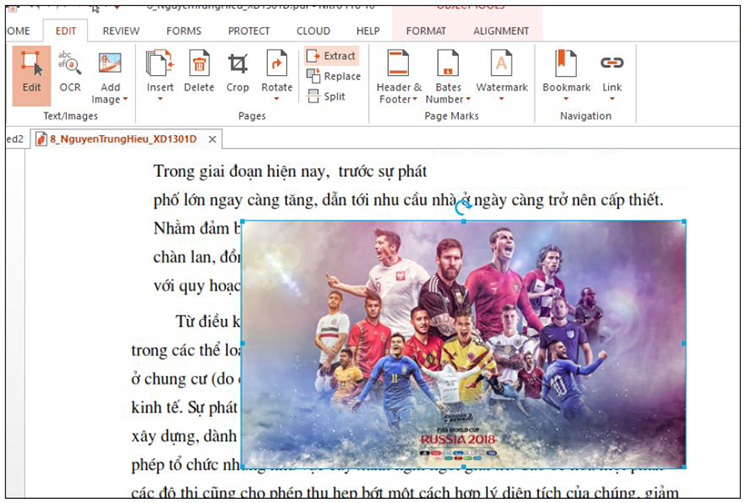Click the Watermark icon
The image size is (750, 503).
tap(501, 63)
